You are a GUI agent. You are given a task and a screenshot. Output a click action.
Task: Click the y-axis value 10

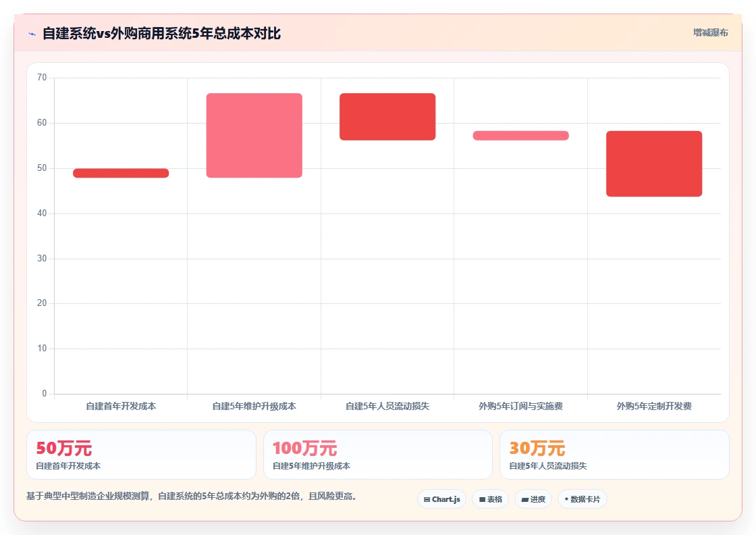click(42, 349)
